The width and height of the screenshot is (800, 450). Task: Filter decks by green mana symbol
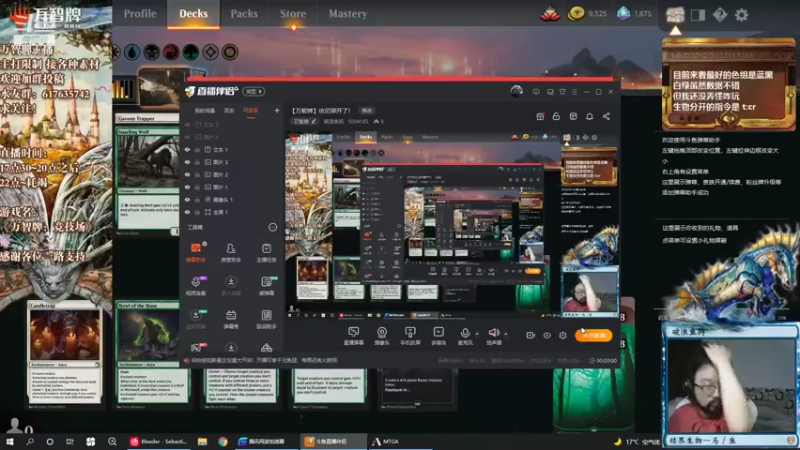(x=191, y=52)
